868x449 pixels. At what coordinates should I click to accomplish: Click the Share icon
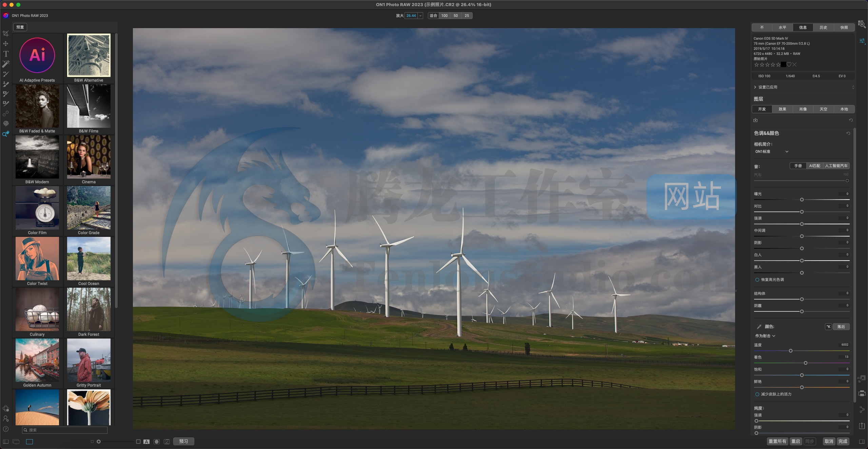[862, 410]
